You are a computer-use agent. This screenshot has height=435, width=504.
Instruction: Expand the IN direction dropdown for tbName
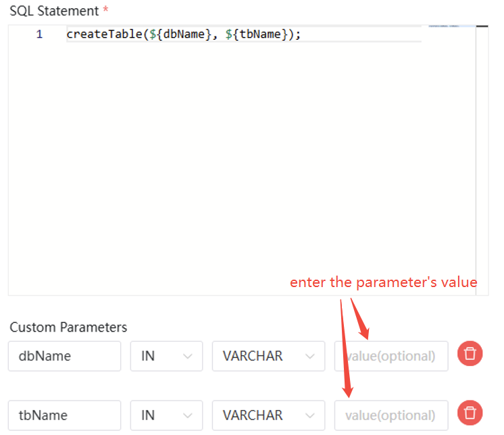(166, 415)
